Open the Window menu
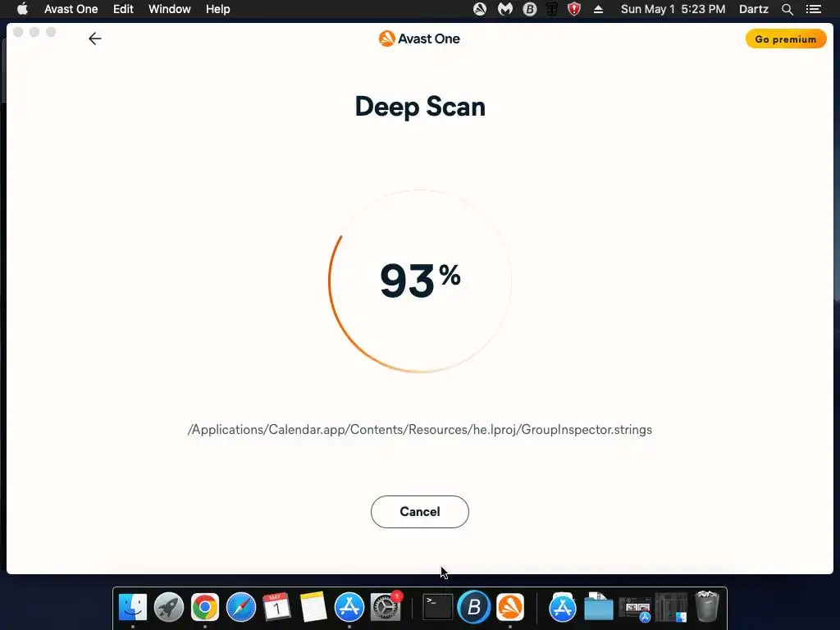Viewport: 840px width, 630px height. [169, 9]
